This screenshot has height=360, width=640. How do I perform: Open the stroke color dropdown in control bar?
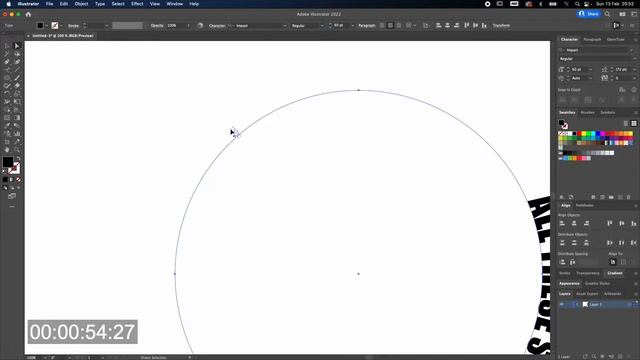[x=61, y=25]
